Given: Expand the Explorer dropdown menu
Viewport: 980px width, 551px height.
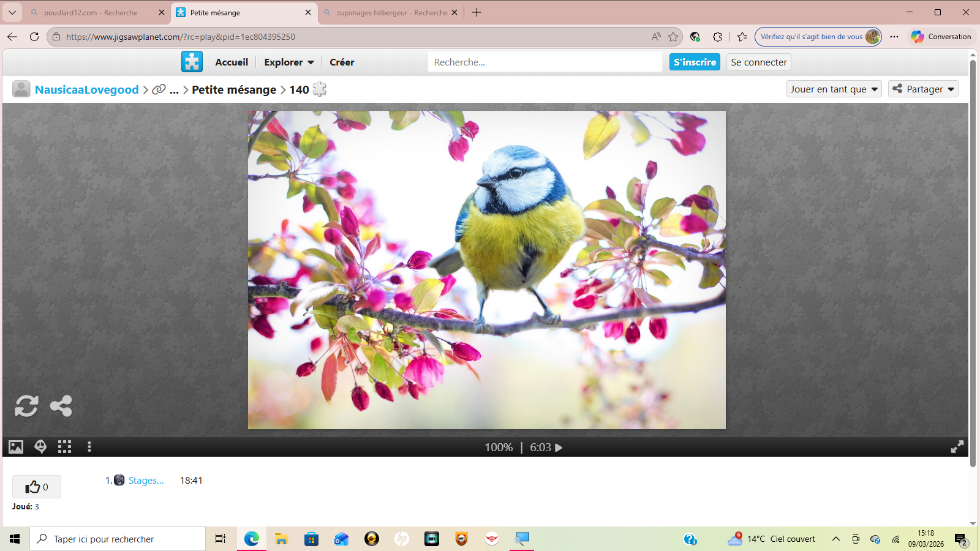Looking at the screenshot, I should (x=288, y=62).
